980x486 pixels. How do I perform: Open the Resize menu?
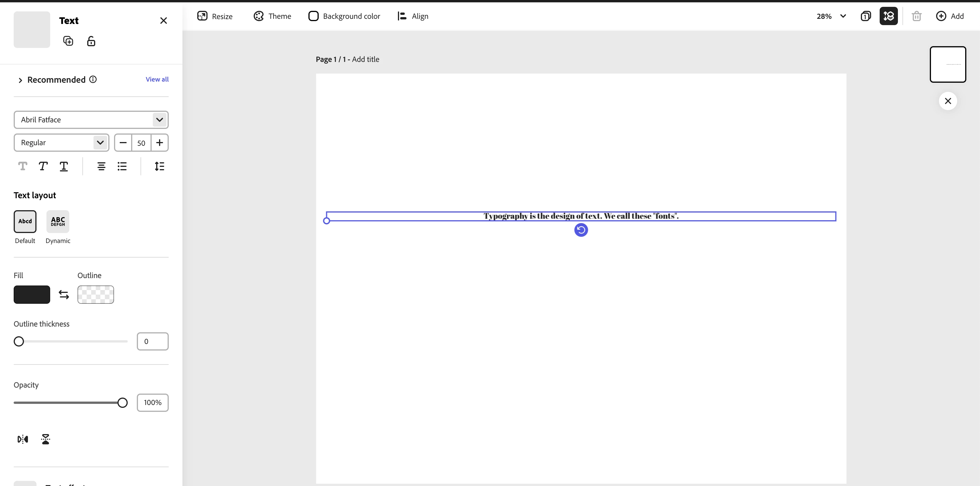click(x=215, y=16)
